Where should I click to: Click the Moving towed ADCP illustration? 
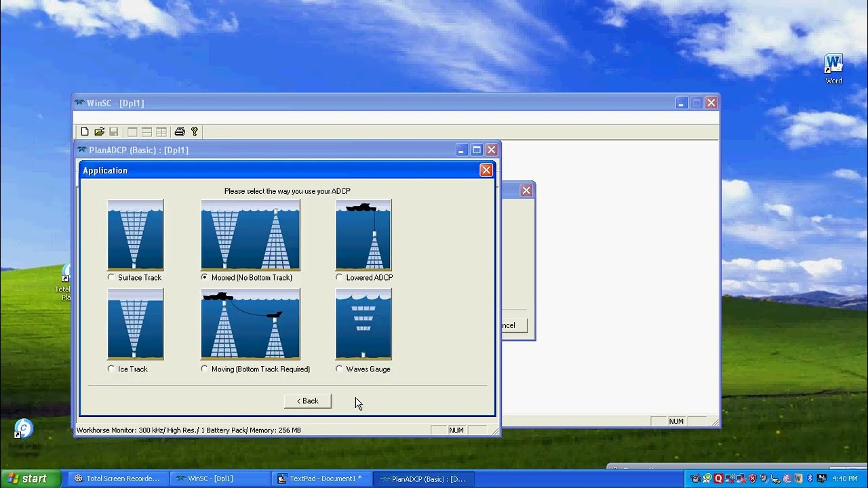pyautogui.click(x=250, y=324)
